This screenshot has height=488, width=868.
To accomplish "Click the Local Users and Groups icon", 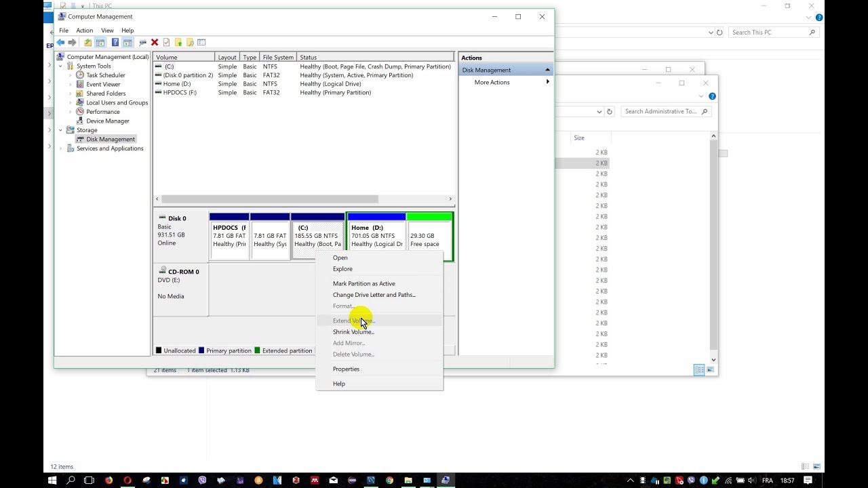I will (x=80, y=103).
